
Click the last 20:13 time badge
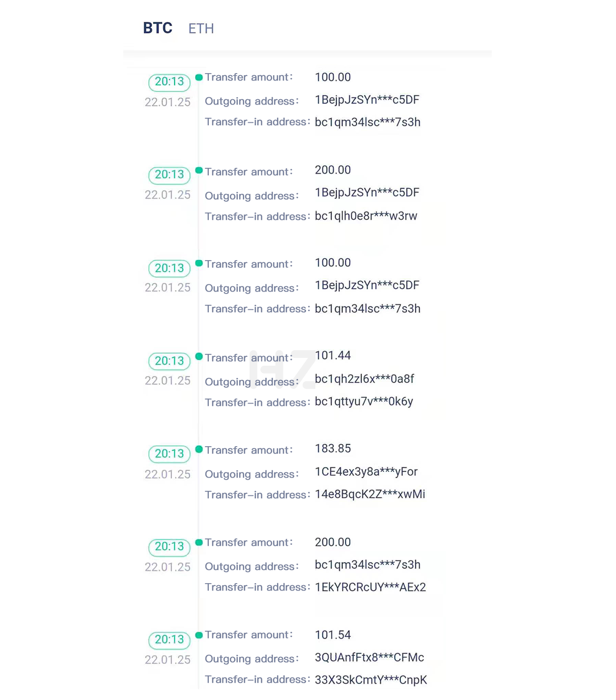169,640
